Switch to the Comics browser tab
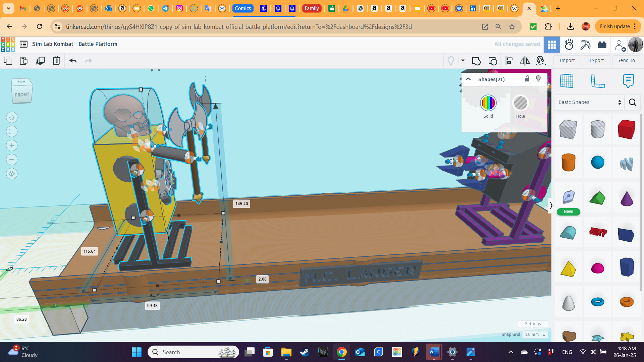This screenshot has height=362, width=644. point(243,8)
